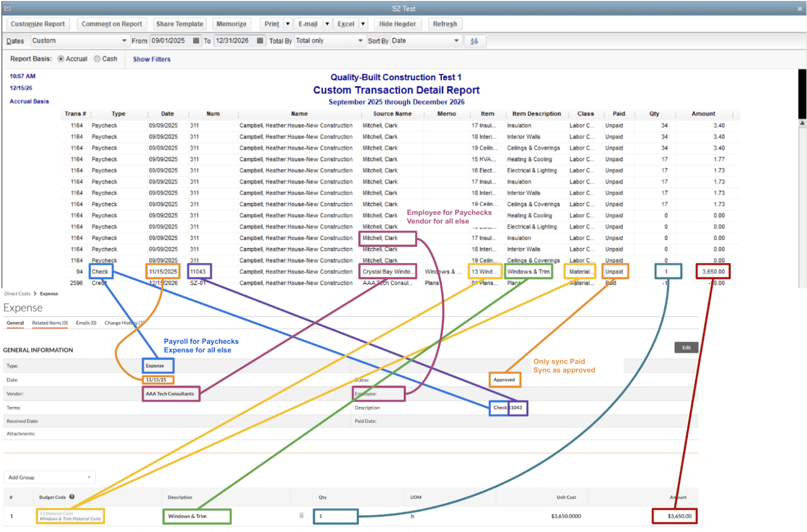Click the E-mail button
The height and width of the screenshot is (532, 807).
(x=308, y=23)
